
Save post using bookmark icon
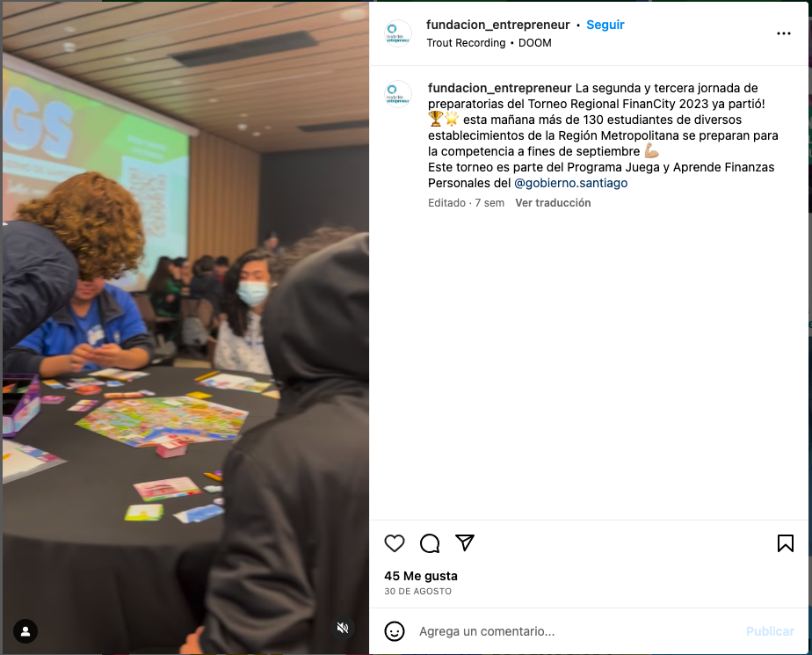pos(785,543)
